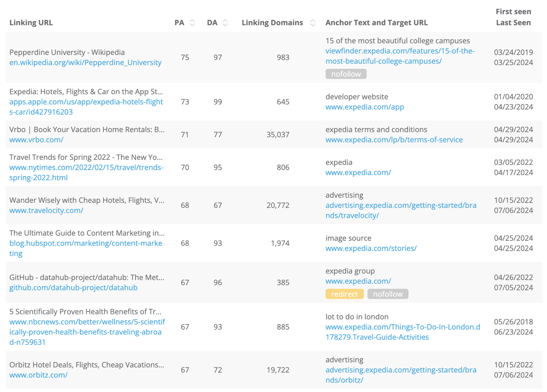Click the DA column header label
547x392 pixels.
pyautogui.click(x=212, y=23)
